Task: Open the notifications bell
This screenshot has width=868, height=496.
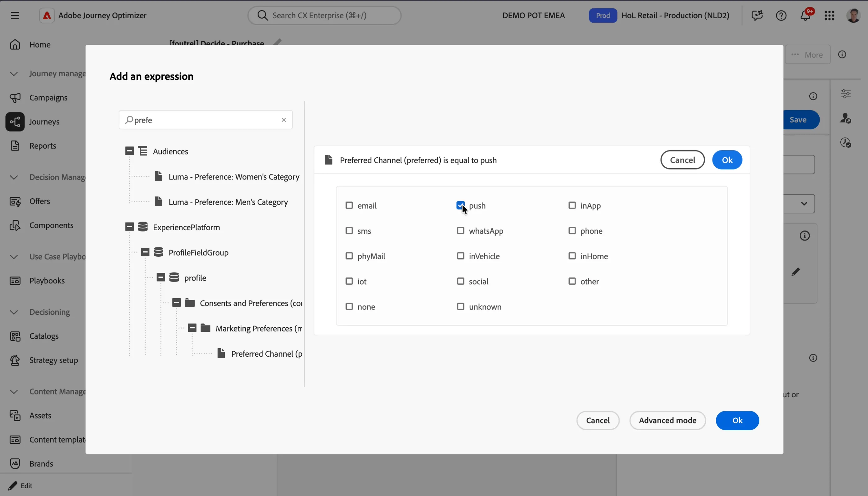Action: pyautogui.click(x=806, y=15)
